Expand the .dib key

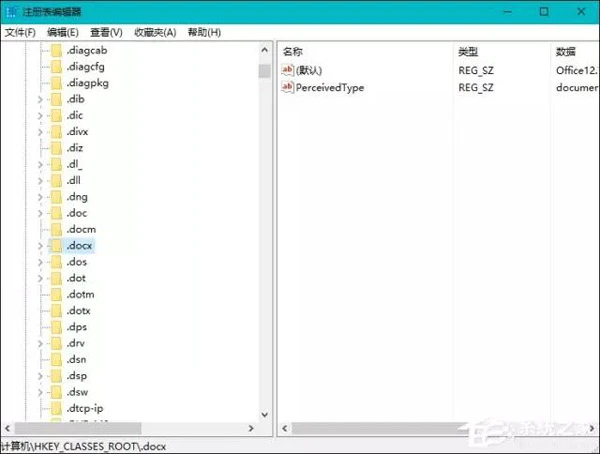coord(40,100)
